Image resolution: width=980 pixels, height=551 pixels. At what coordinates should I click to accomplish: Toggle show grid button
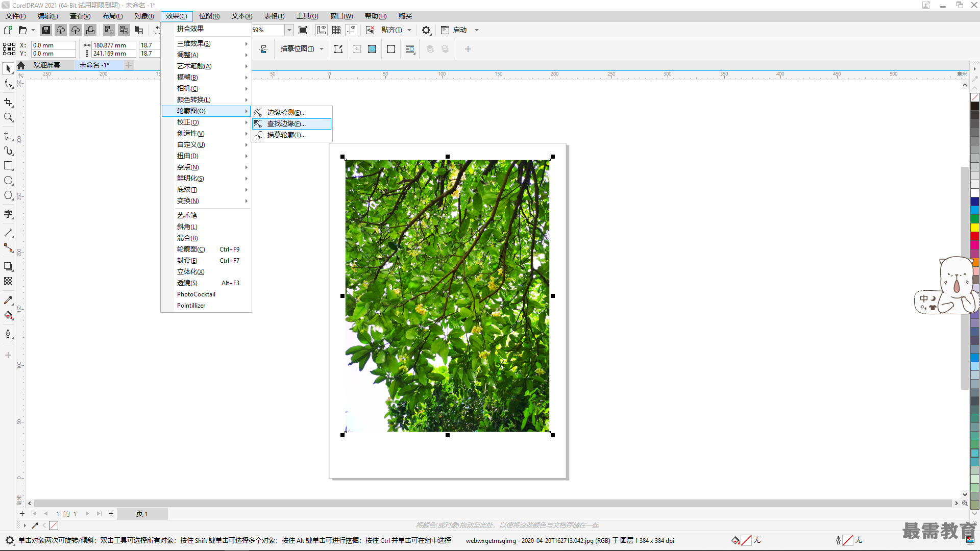click(336, 30)
